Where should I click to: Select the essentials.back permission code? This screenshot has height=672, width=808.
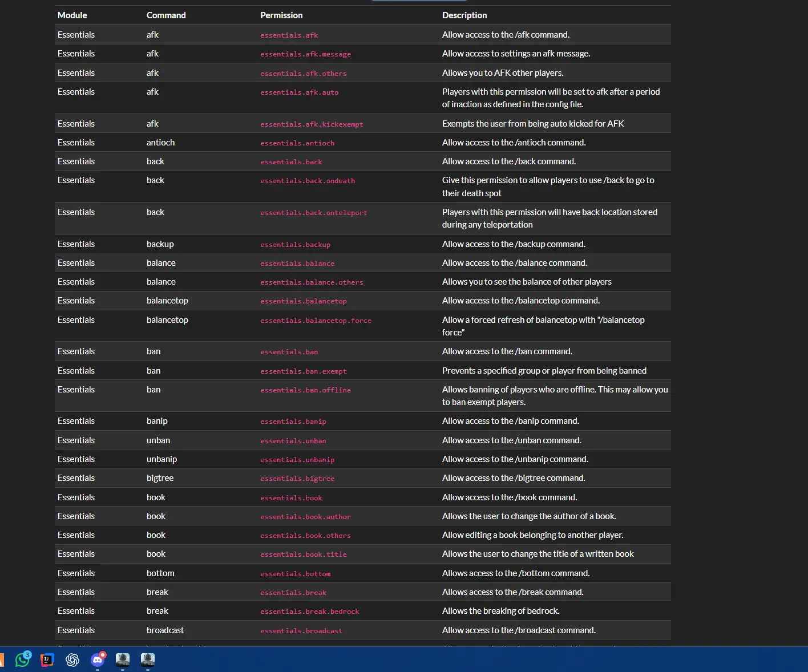pos(291,162)
